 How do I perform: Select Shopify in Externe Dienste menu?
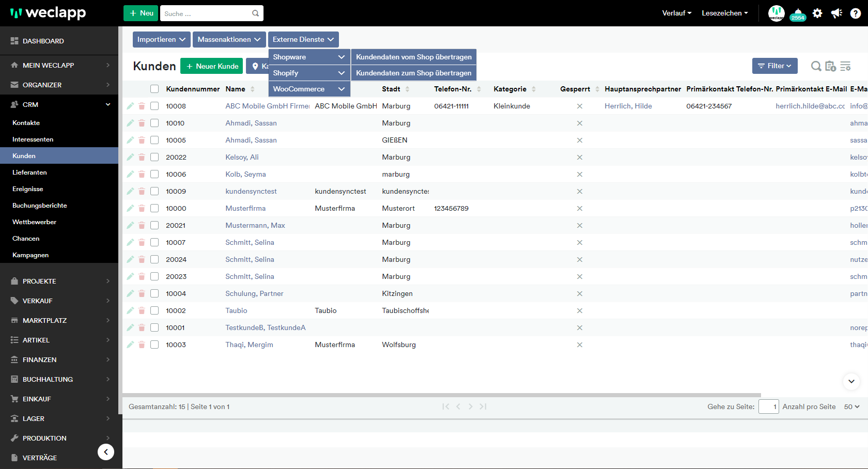pos(309,73)
